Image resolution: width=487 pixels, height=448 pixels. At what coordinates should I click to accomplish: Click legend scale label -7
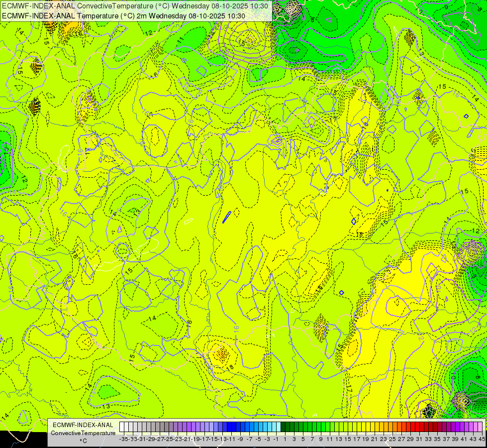[x=249, y=439]
